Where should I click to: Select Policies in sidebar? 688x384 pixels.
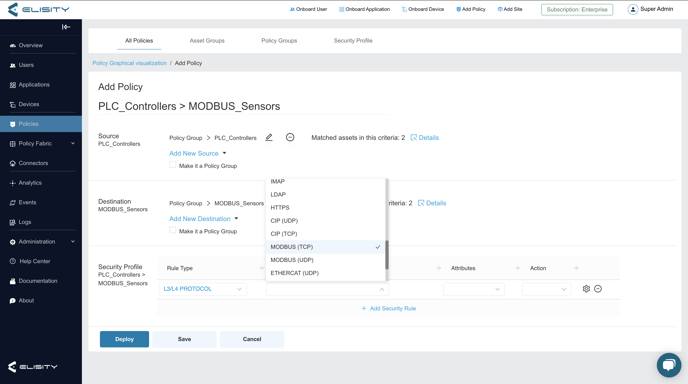(x=41, y=124)
